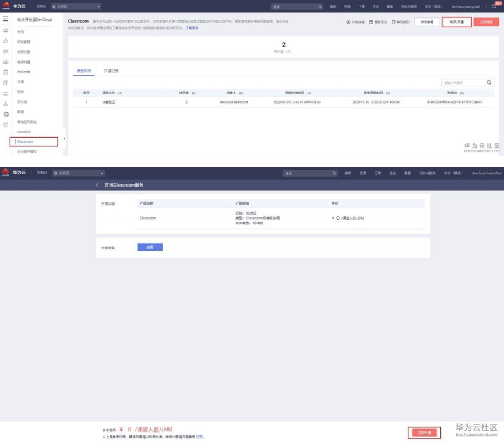
Task: Open the 北京四 region dropdown on the Classroom list page
Action: 76,6
